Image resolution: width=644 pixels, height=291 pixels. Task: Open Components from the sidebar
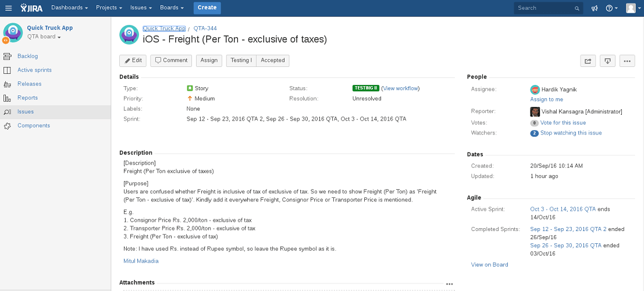(x=34, y=126)
